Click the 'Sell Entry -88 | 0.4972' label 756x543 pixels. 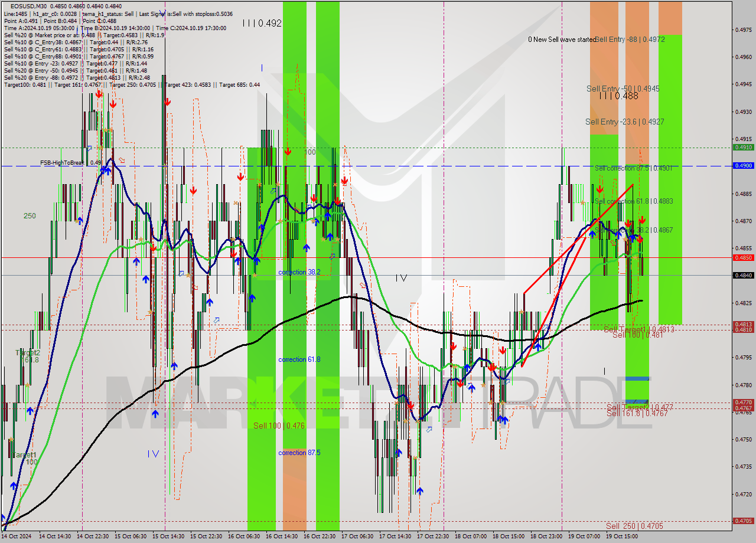tap(630, 40)
